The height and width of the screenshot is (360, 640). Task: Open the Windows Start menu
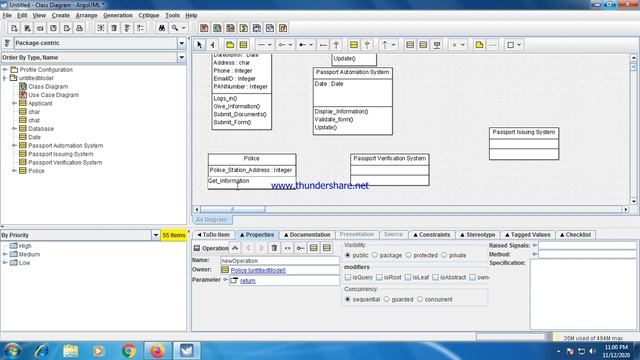tap(12, 351)
